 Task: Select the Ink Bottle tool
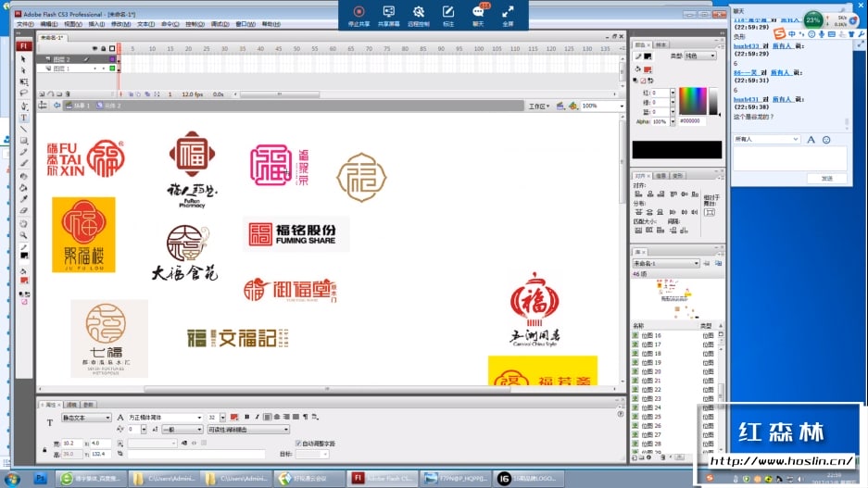(24, 177)
